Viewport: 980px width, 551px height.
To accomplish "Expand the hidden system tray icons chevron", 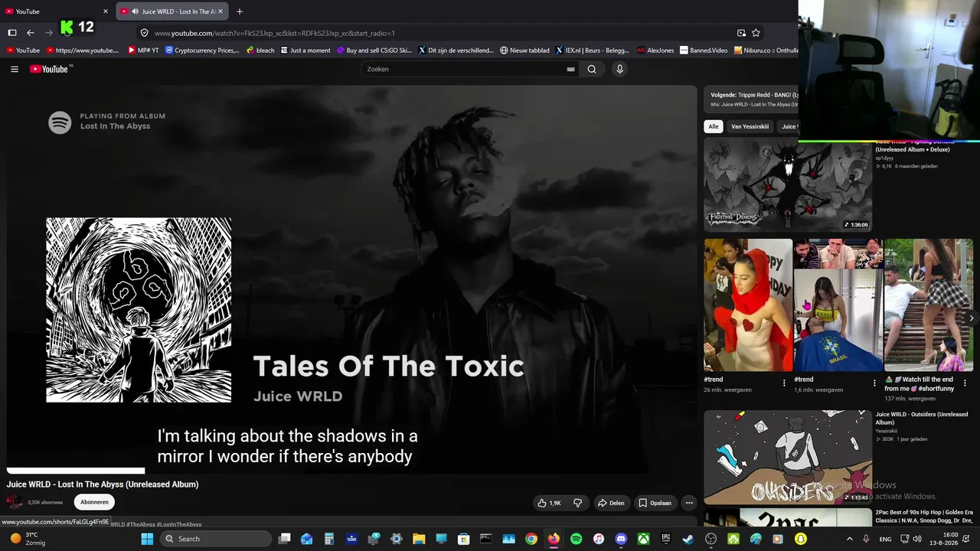I will [849, 539].
